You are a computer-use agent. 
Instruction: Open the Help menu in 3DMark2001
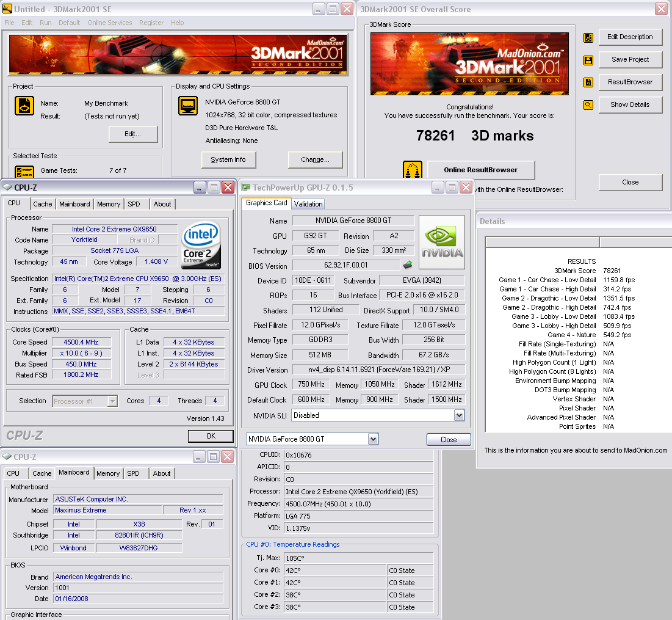point(178,23)
